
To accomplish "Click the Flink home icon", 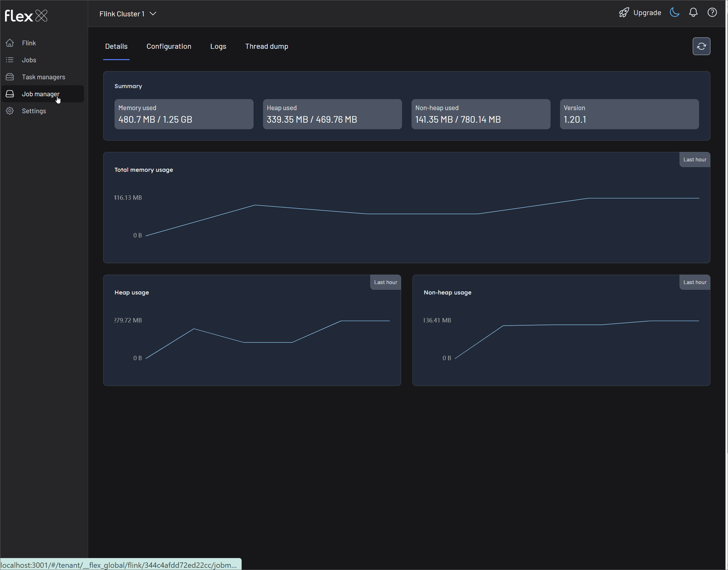I will click(x=10, y=43).
